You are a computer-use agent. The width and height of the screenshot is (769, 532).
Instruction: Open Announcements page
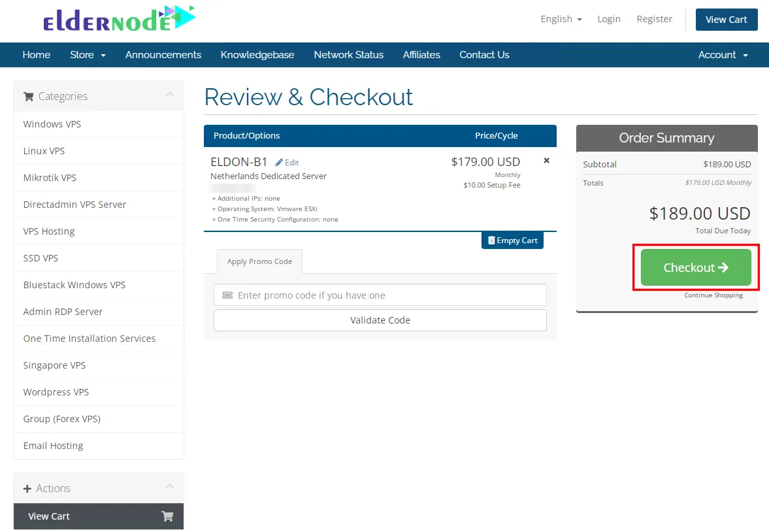163,55
